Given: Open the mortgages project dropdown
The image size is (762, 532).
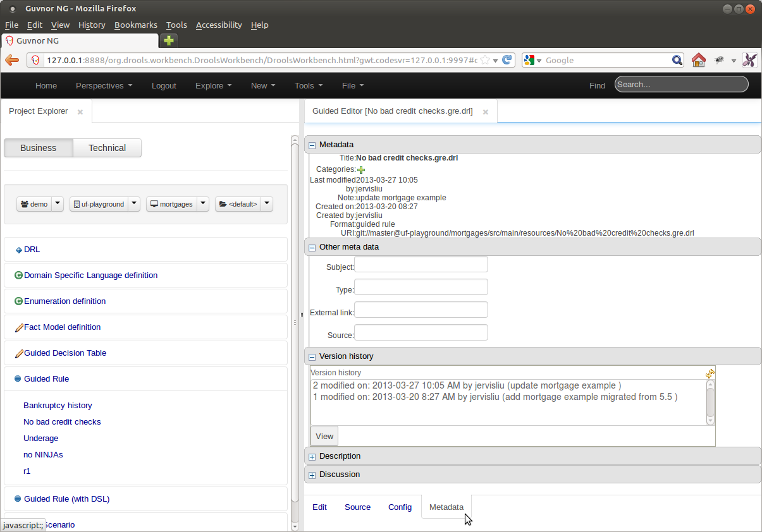Looking at the screenshot, I should (x=203, y=204).
